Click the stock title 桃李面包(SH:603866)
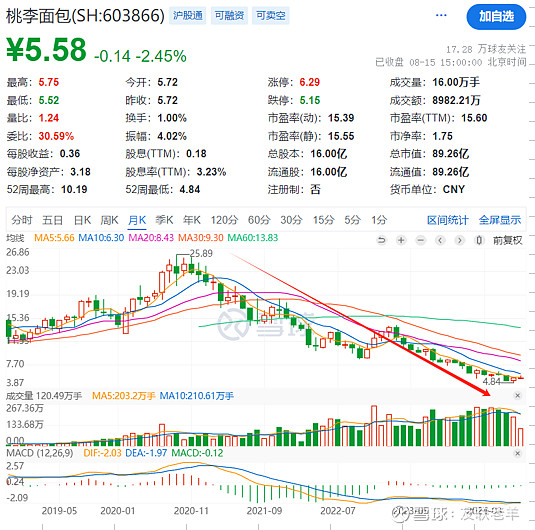This screenshot has height=530, width=535. coord(85,16)
